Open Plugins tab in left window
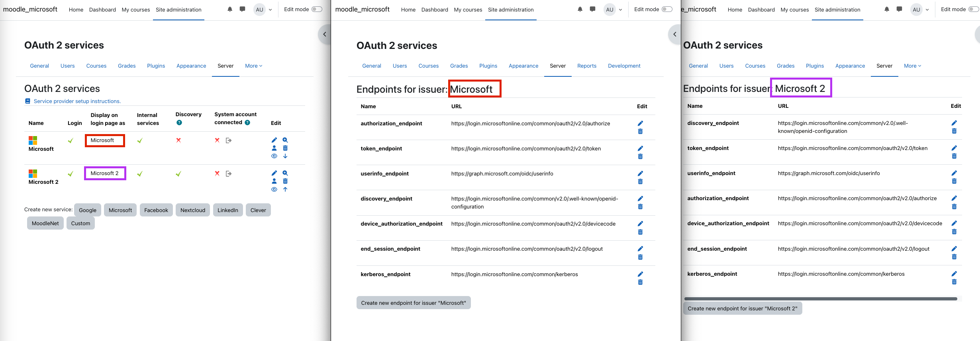980x341 pixels. point(156,66)
